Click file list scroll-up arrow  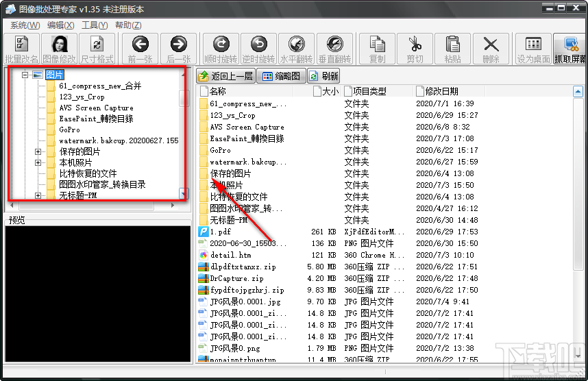578,92
